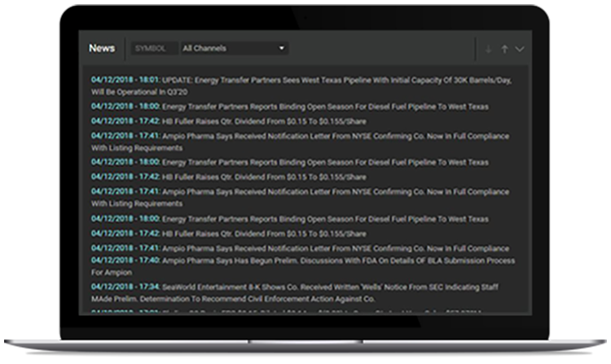
Task: Collapse the News panel with the chevron
Action: tap(520, 49)
